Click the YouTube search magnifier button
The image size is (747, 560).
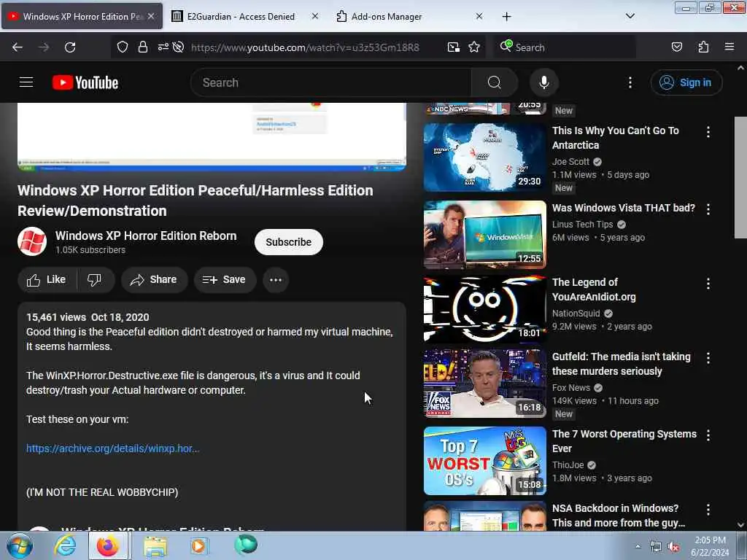click(x=494, y=82)
